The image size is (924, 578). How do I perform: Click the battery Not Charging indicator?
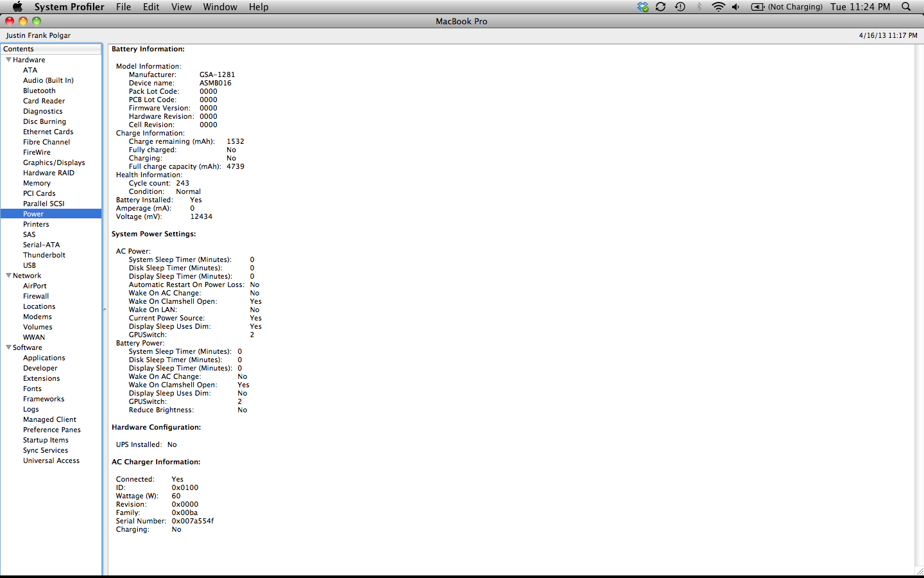click(787, 6)
